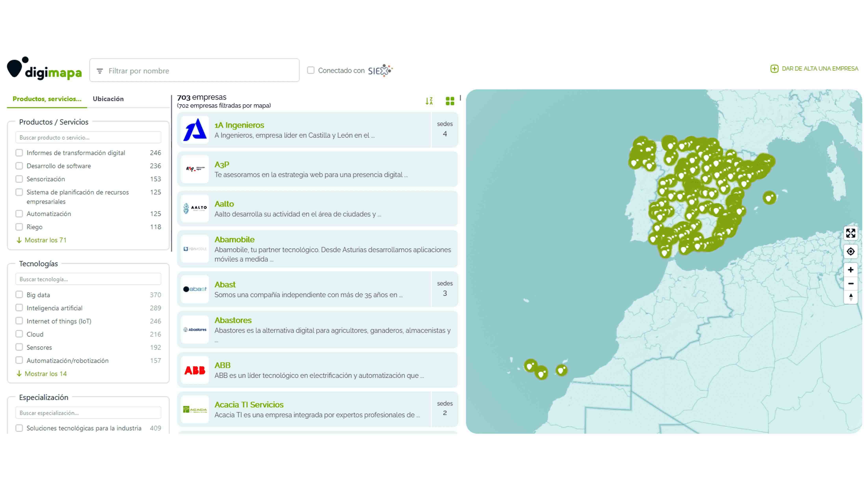The image size is (868, 489).
Task: Check Inteligencia artificial filter
Action: pos(19,308)
